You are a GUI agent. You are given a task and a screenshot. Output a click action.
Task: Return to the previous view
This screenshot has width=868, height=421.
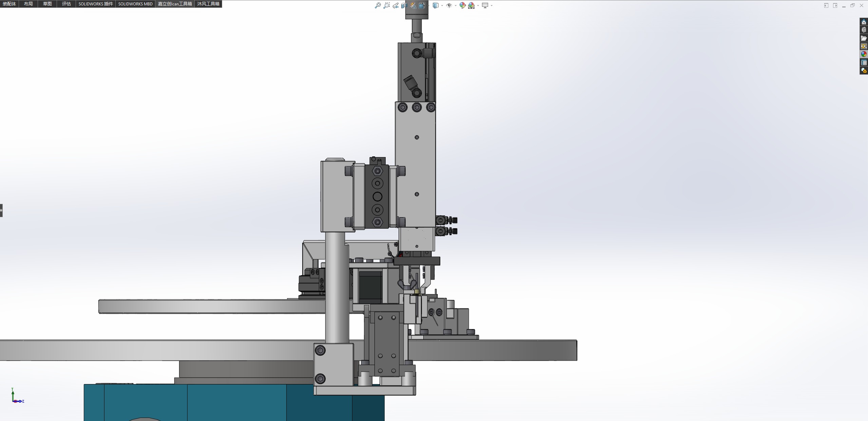click(x=396, y=5)
